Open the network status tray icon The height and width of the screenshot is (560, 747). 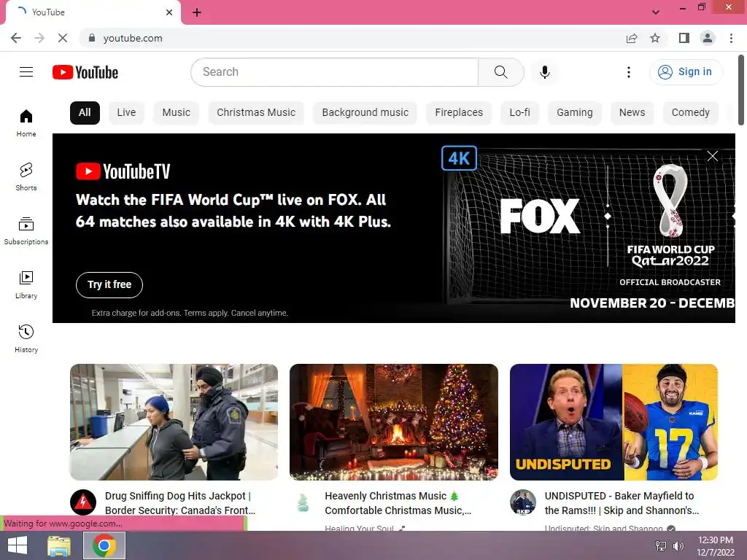click(661, 546)
